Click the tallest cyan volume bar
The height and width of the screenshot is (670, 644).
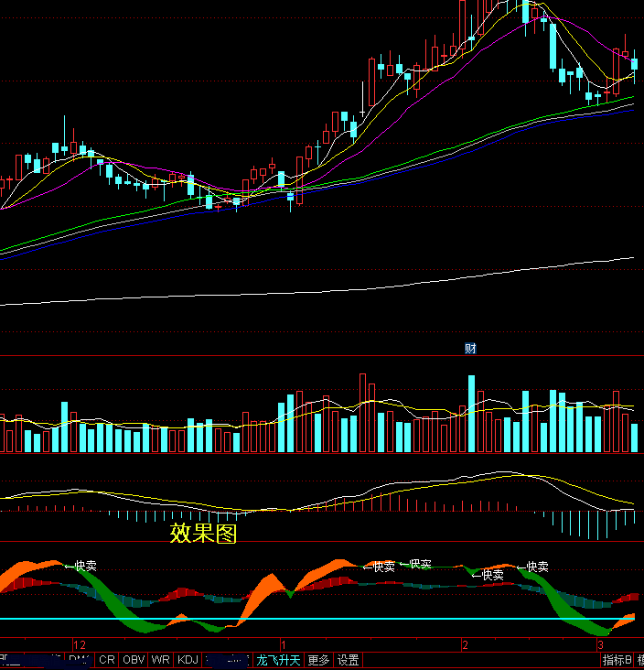[472, 414]
